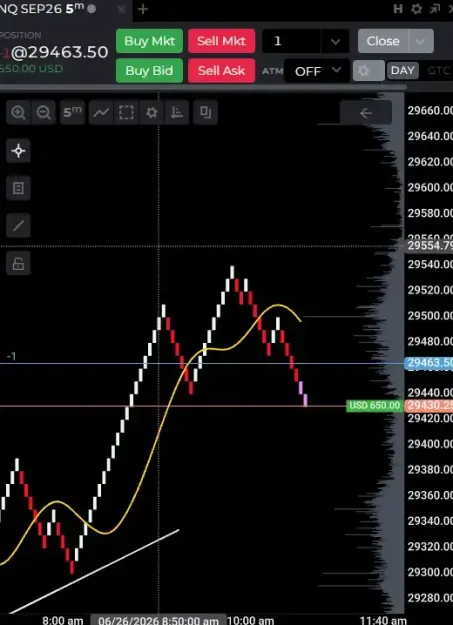Image resolution: width=453 pixels, height=625 pixels.
Task: Click the axis scale icon in chart toolbar
Action: click(x=177, y=113)
